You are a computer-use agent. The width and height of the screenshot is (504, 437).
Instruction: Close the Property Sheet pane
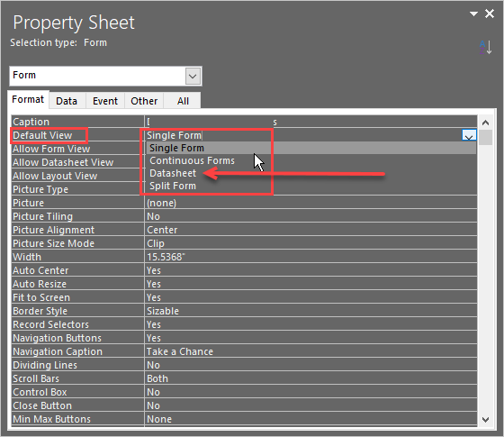pyautogui.click(x=490, y=14)
